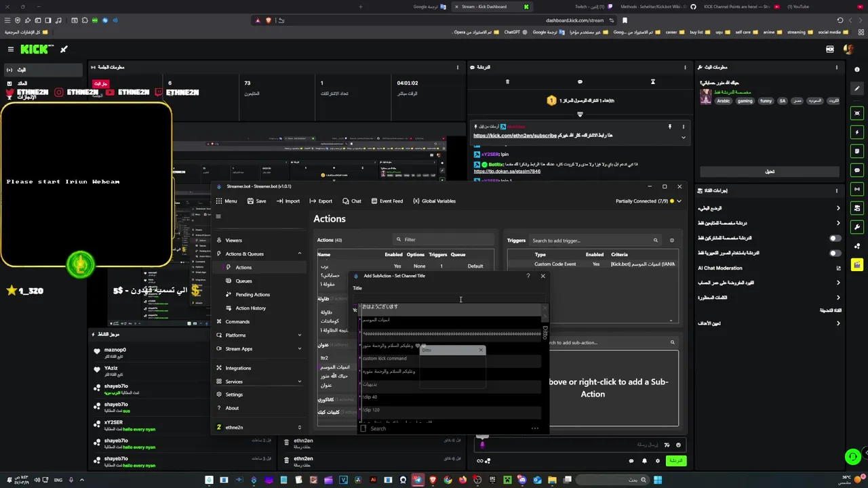Click info icon in right dashboard rail
The height and width of the screenshot is (488, 868).
(x=858, y=70)
